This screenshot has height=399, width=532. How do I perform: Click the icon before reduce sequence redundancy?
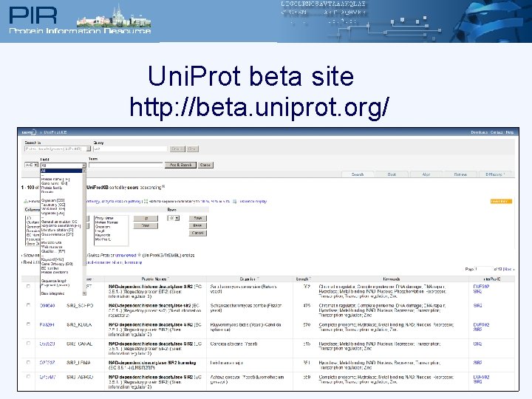pos(146,201)
